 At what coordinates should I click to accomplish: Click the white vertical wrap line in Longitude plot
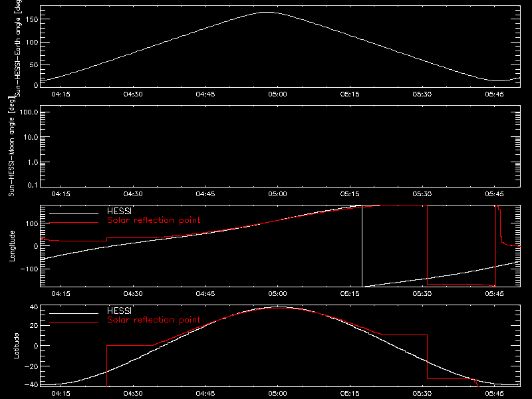pos(362,246)
